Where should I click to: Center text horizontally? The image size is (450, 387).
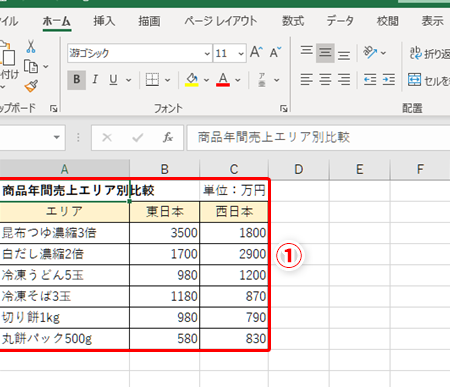point(325,80)
